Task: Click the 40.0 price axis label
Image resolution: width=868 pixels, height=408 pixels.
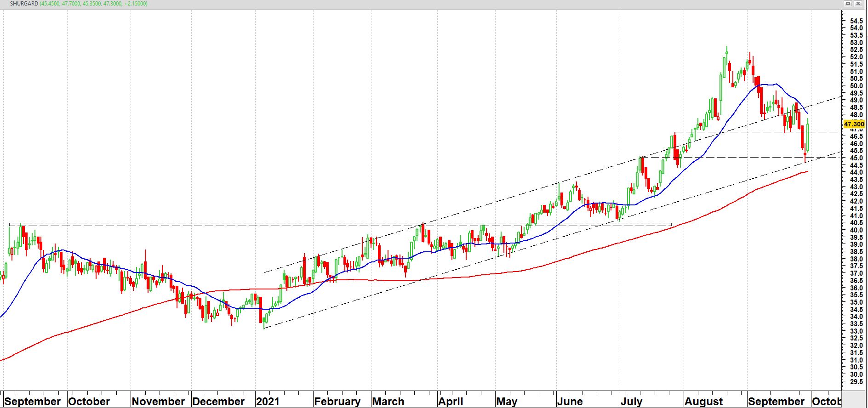Action: point(857,230)
